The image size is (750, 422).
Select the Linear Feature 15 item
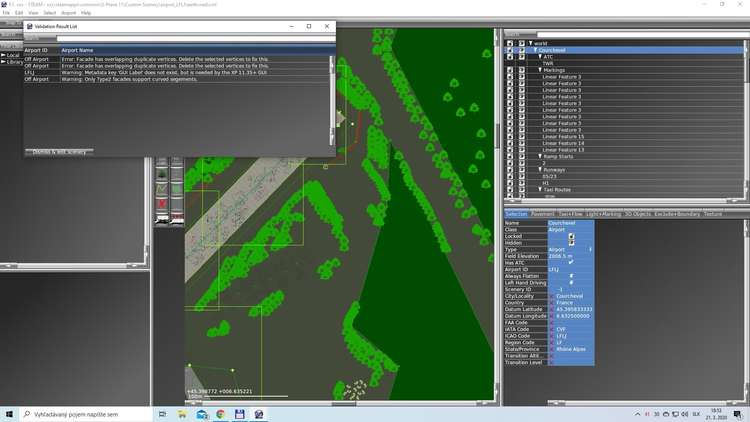pyautogui.click(x=563, y=136)
